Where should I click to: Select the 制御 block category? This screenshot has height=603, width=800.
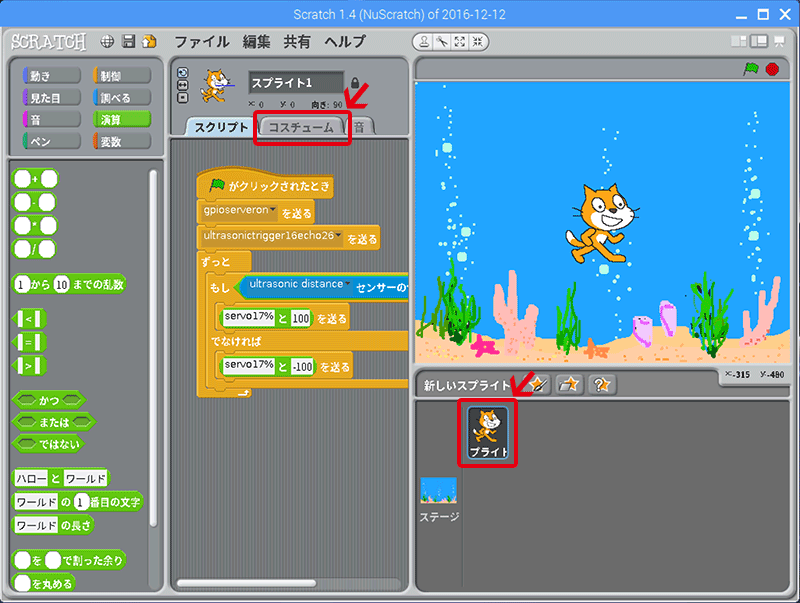pos(120,76)
